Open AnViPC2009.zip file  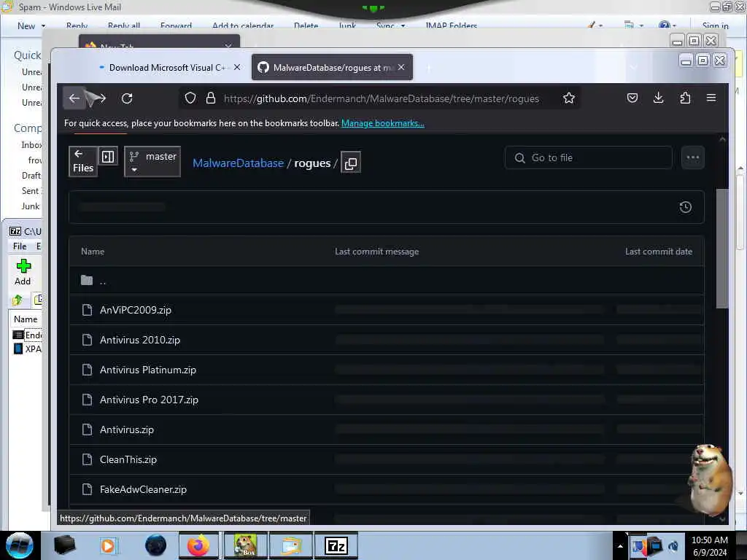click(x=135, y=311)
